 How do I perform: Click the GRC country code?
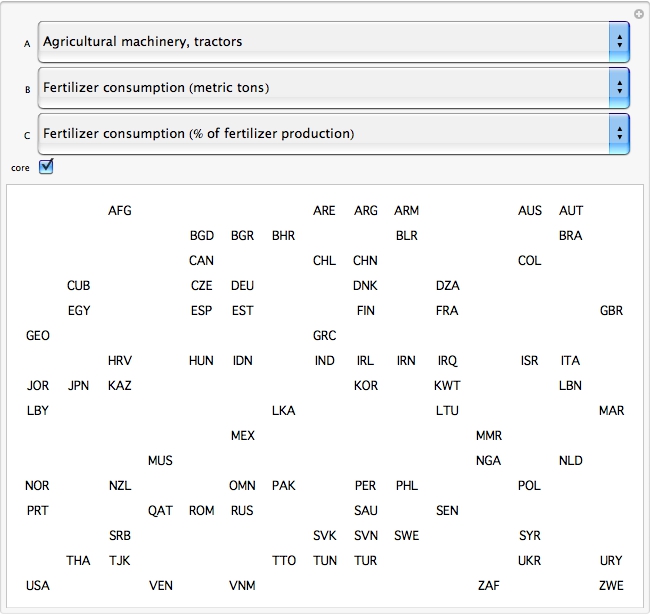[x=325, y=335]
